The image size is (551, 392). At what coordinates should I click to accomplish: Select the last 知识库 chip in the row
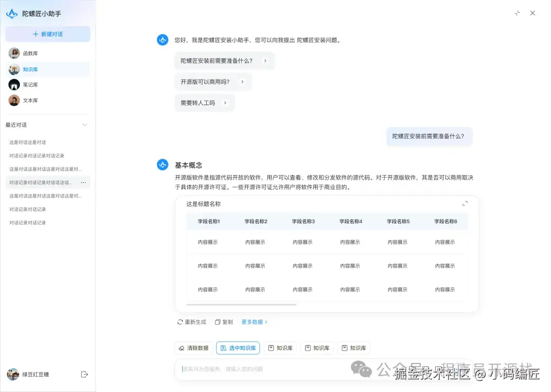click(x=354, y=348)
